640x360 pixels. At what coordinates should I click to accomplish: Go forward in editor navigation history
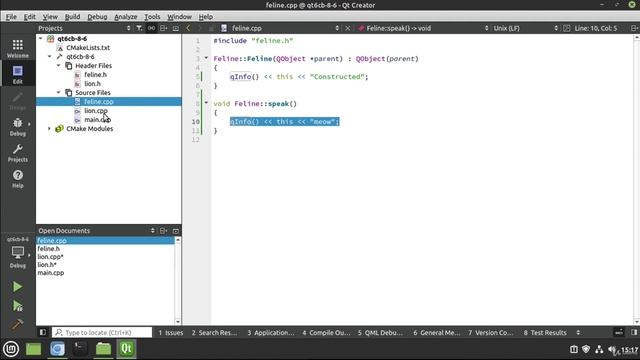(200, 28)
